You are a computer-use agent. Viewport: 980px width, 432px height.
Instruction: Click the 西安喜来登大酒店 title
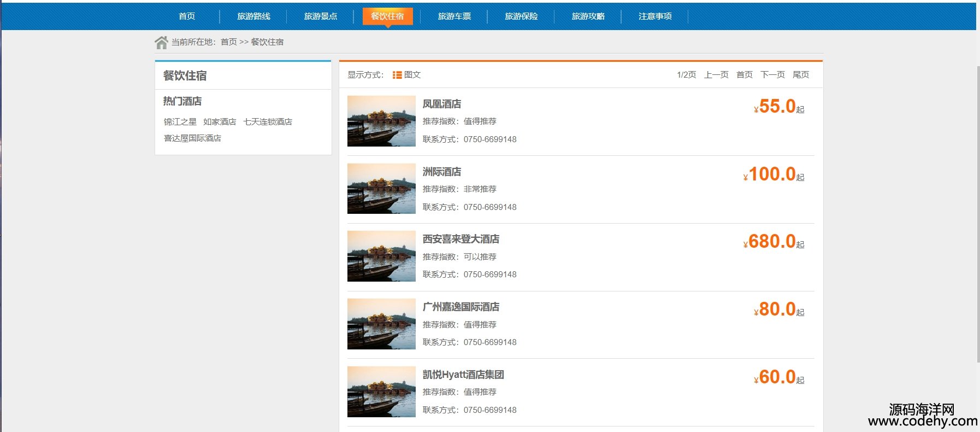461,239
